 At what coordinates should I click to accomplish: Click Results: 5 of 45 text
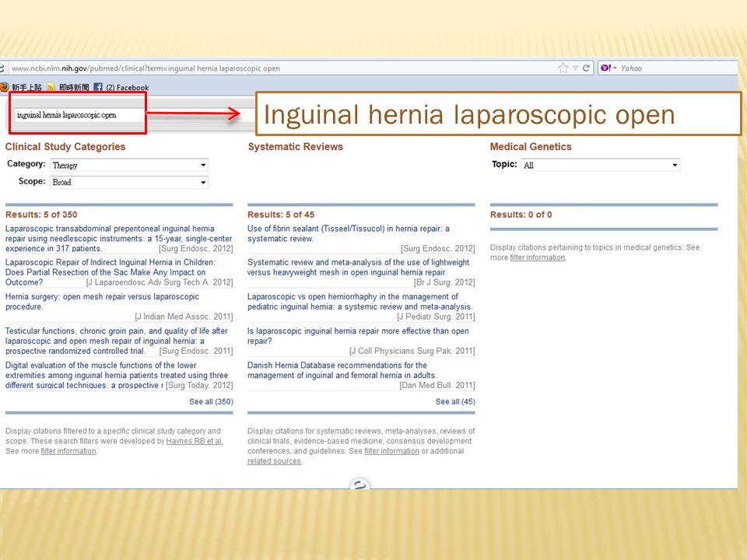[x=281, y=215]
